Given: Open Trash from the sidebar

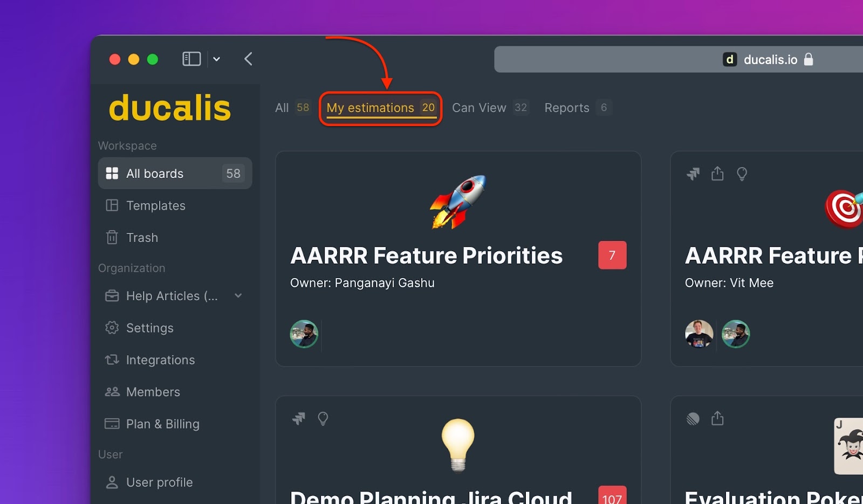Looking at the screenshot, I should click(141, 238).
